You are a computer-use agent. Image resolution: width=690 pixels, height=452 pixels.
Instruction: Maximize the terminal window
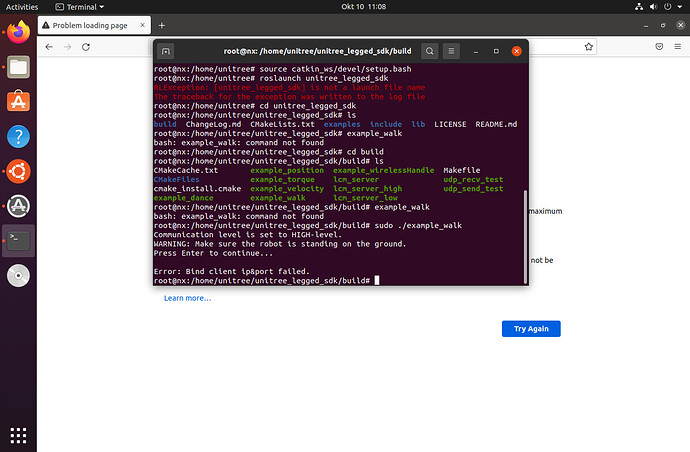496,51
